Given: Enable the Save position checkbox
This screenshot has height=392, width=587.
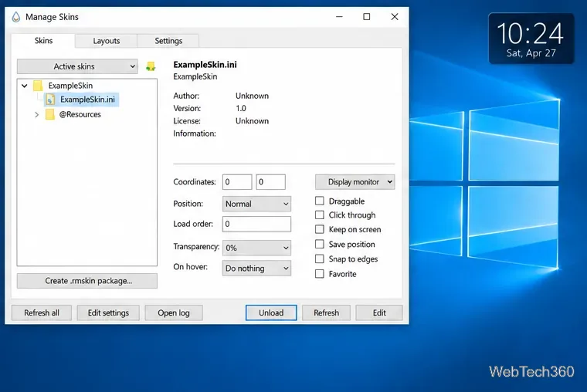Looking at the screenshot, I should click(x=319, y=245).
